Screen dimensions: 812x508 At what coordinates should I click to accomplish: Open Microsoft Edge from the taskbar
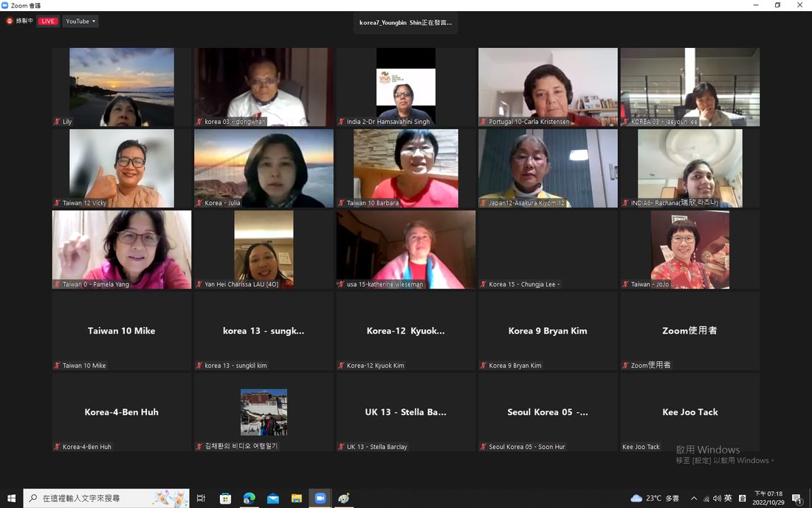click(x=249, y=498)
